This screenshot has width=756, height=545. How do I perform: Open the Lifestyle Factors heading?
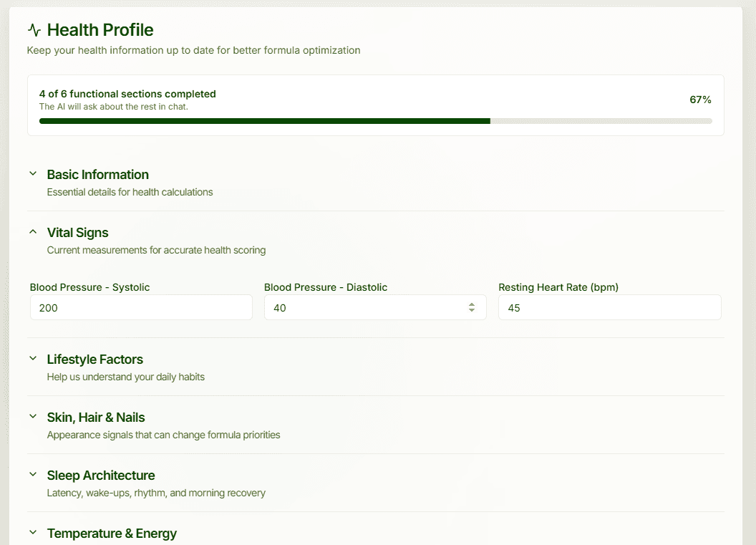click(95, 360)
